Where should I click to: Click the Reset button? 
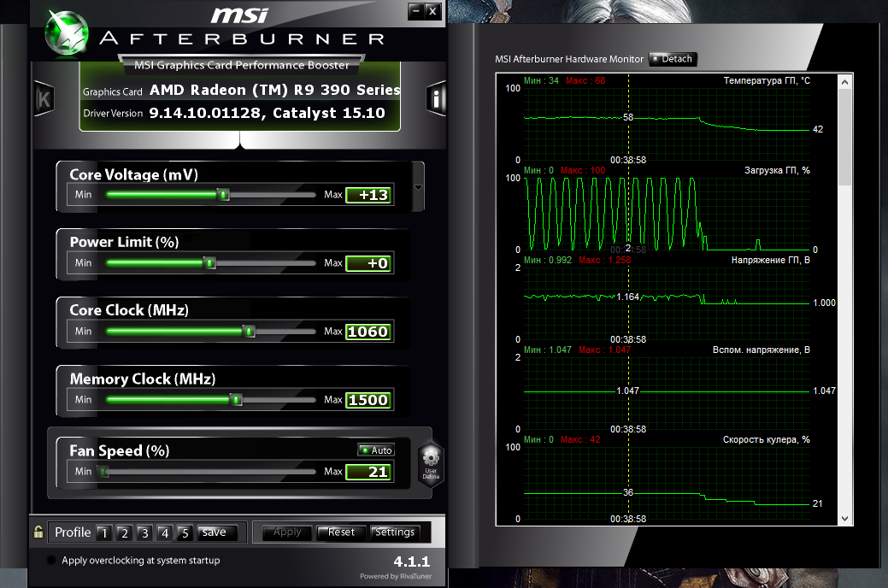(x=341, y=532)
